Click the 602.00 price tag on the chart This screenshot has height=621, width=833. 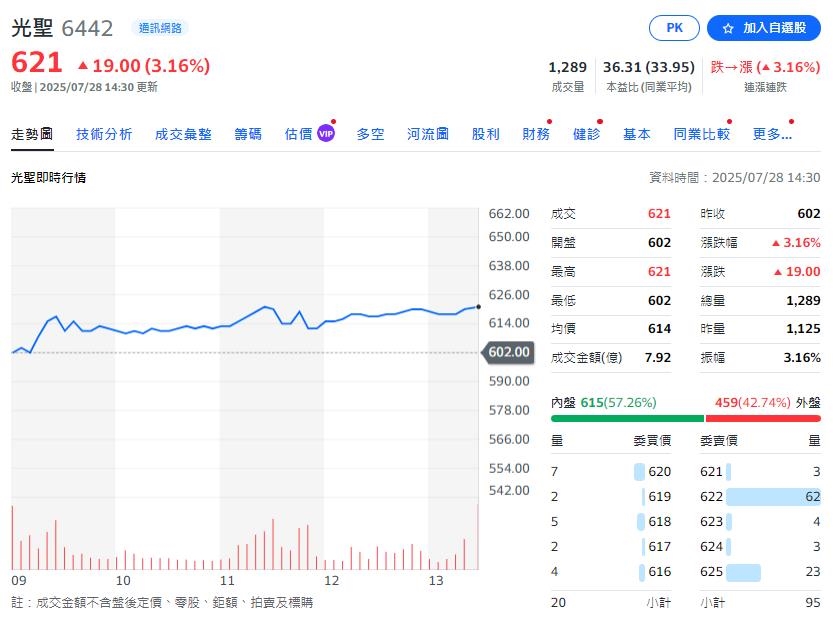pos(508,352)
